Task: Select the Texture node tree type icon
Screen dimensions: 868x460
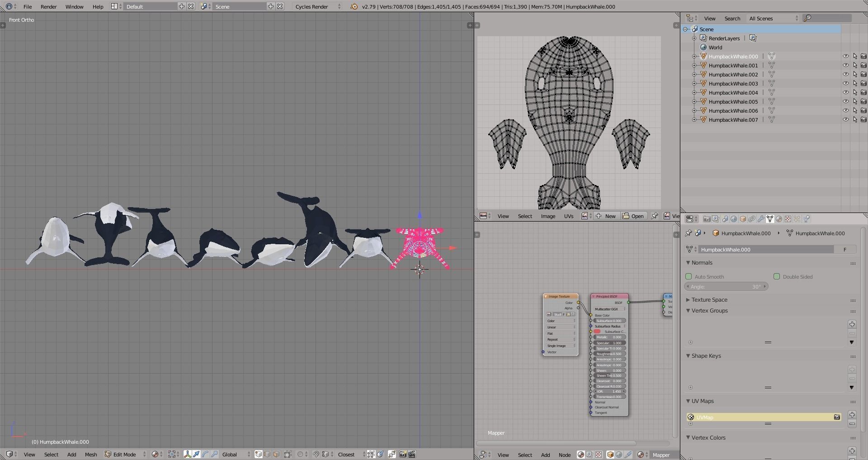Action: [x=599, y=455]
